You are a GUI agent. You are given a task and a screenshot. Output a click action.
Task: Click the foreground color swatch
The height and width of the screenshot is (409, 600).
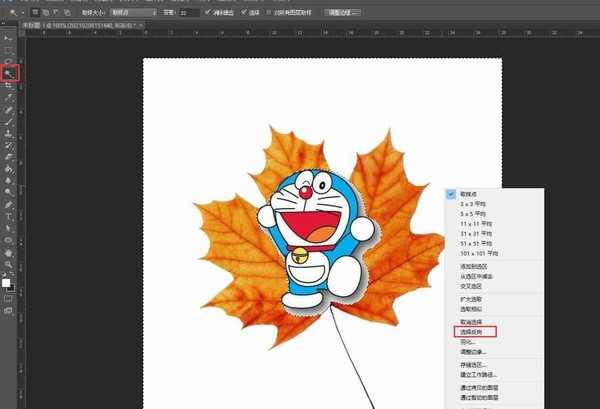point(7,282)
